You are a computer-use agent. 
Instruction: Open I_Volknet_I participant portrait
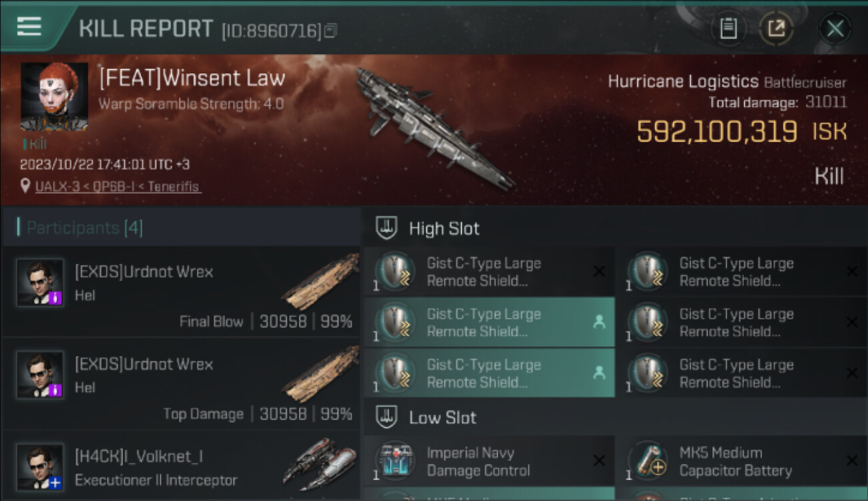tap(40, 466)
